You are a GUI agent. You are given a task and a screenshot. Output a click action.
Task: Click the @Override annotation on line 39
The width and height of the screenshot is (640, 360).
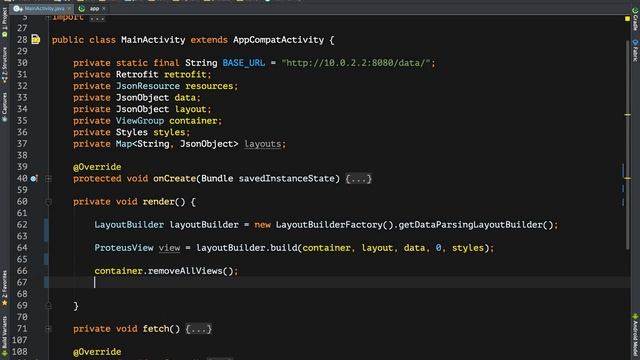tap(97, 167)
